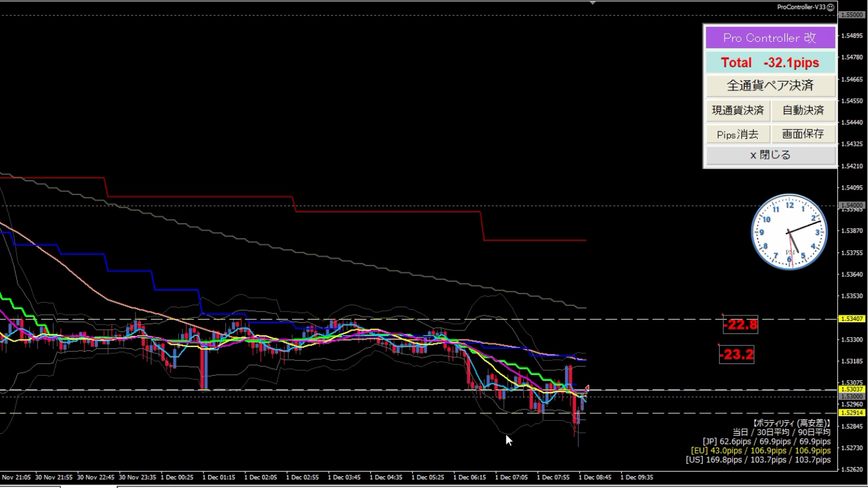
Task: Click the 1.52730 price scale value
Action: pos(852,447)
